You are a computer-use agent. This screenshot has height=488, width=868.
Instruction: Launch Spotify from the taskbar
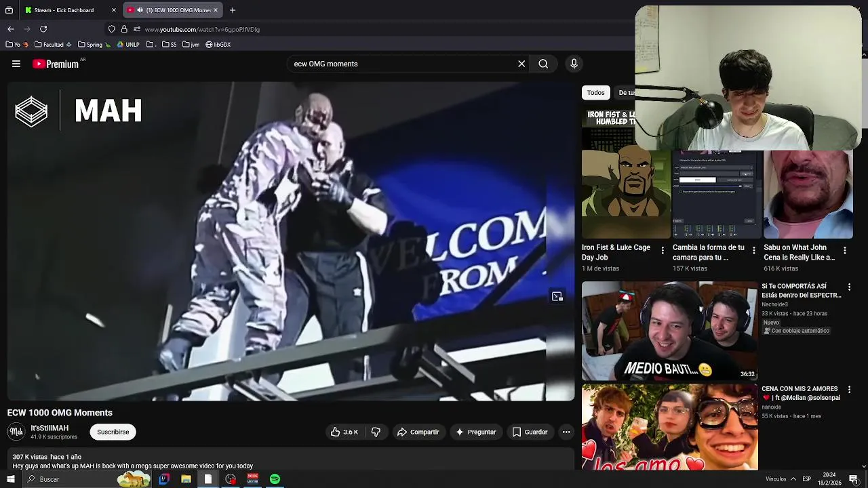(x=275, y=479)
